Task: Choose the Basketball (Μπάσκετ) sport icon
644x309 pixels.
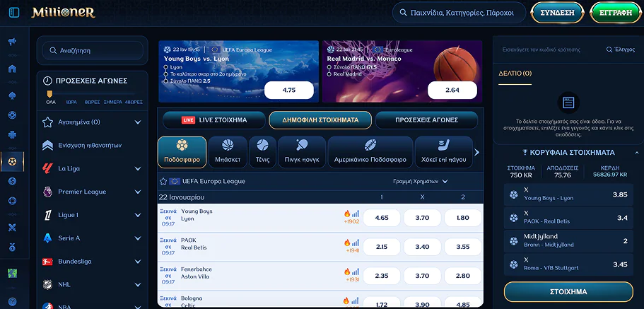Action: pyautogui.click(x=232, y=151)
